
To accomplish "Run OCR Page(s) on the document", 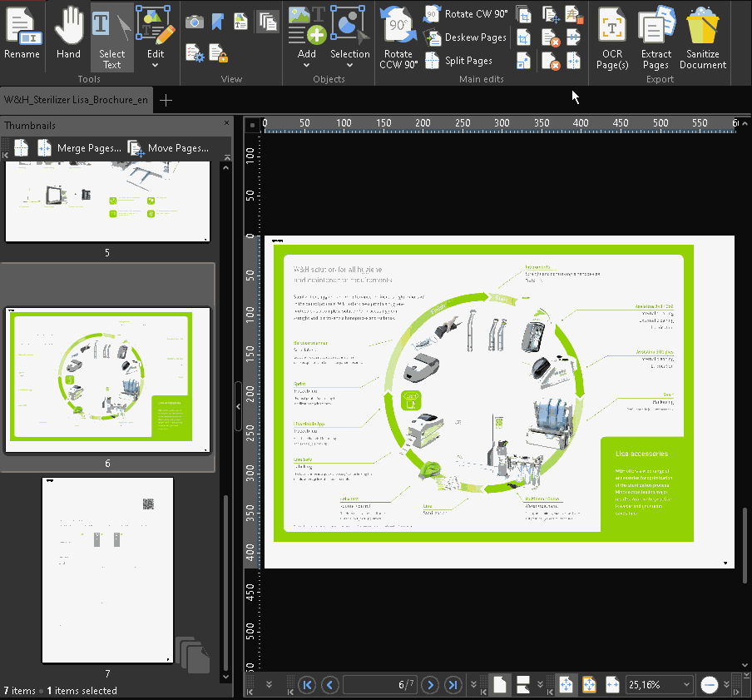I will [612, 37].
